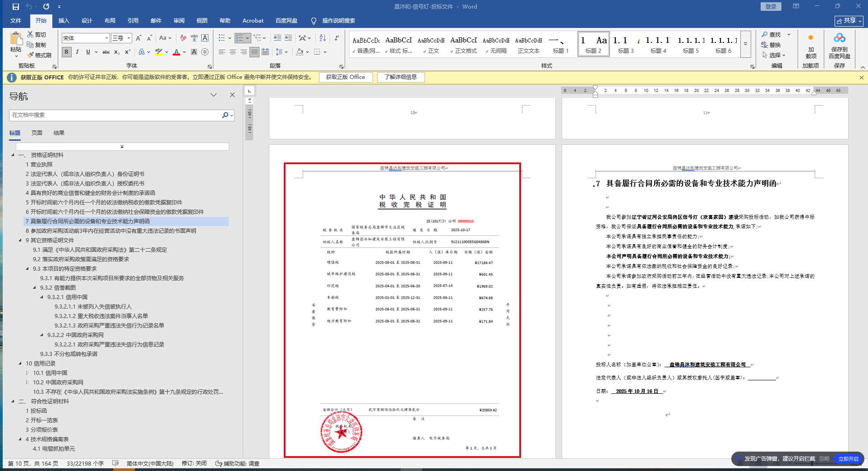868x471 pixels.
Task: Show or hide paragraph marks
Action: click(x=337, y=38)
